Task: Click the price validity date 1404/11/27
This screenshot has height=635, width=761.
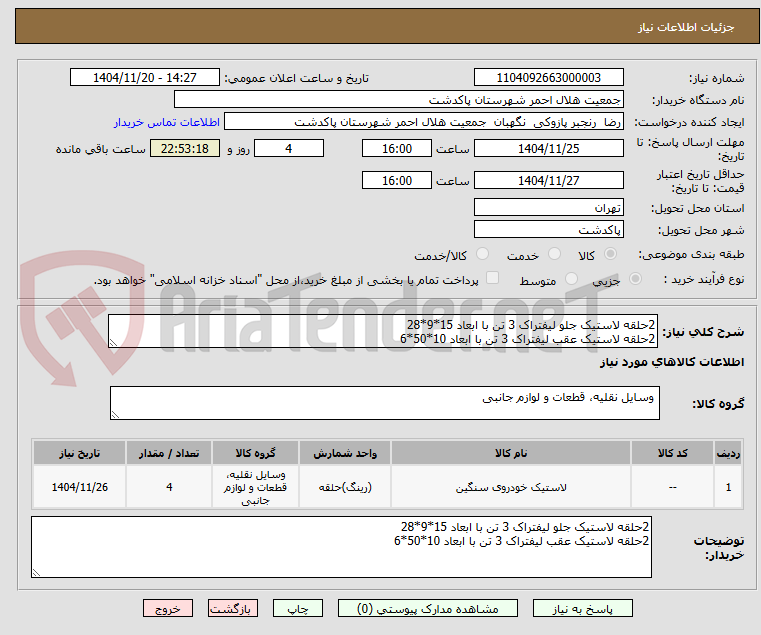Action: point(548,180)
